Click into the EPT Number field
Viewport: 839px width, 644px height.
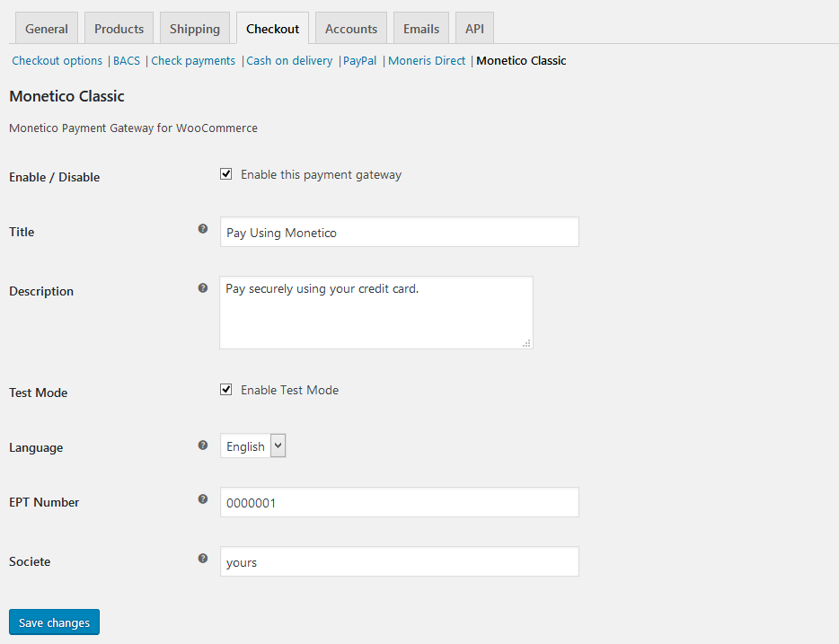pos(399,502)
